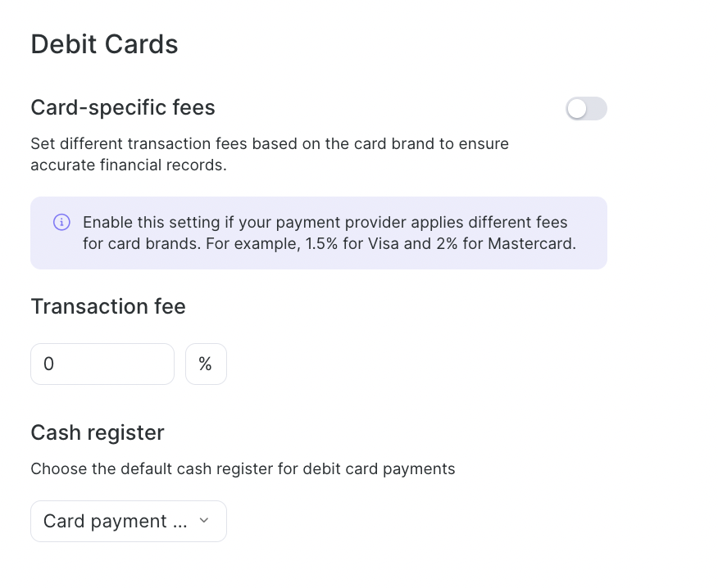Click the percent unit button
The height and width of the screenshot is (588, 718).
pyautogui.click(x=206, y=364)
